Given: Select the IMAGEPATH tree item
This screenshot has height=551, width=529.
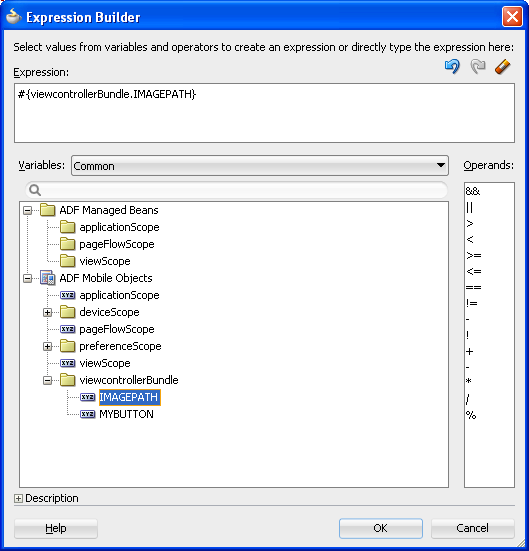Looking at the screenshot, I should (130, 397).
